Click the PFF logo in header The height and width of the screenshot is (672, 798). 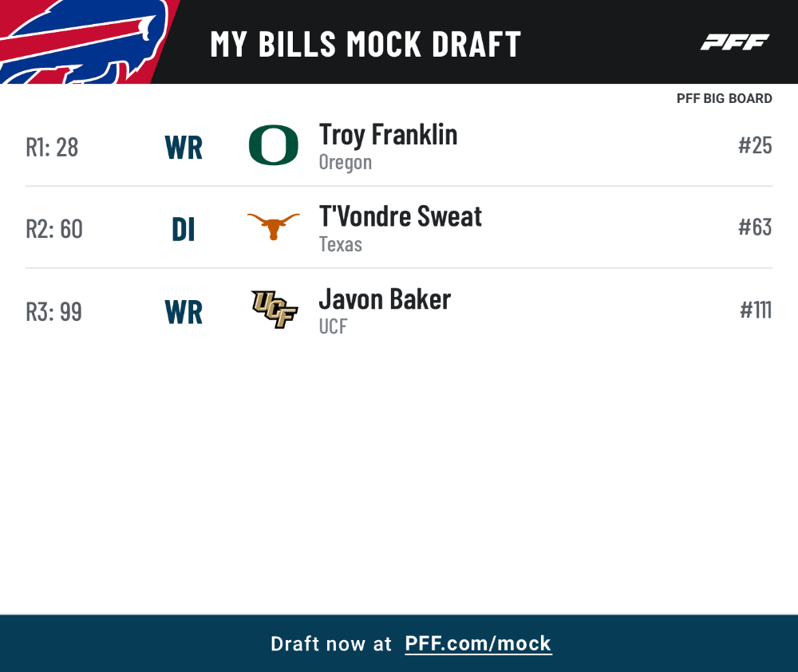tap(735, 42)
